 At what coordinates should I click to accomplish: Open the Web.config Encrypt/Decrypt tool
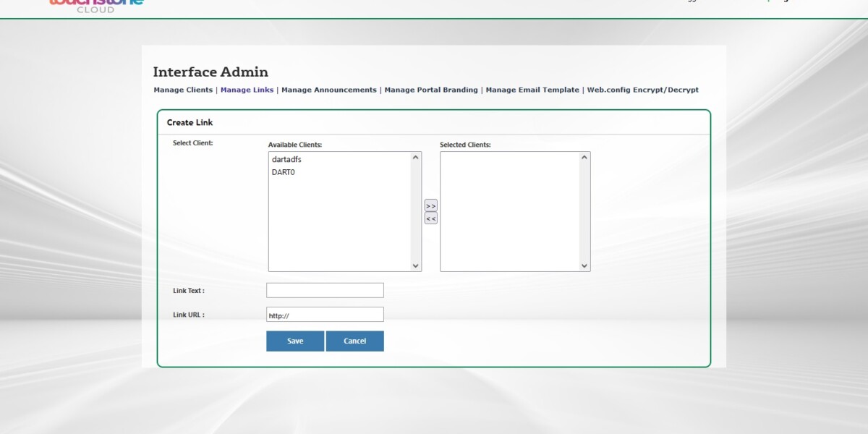(x=642, y=90)
